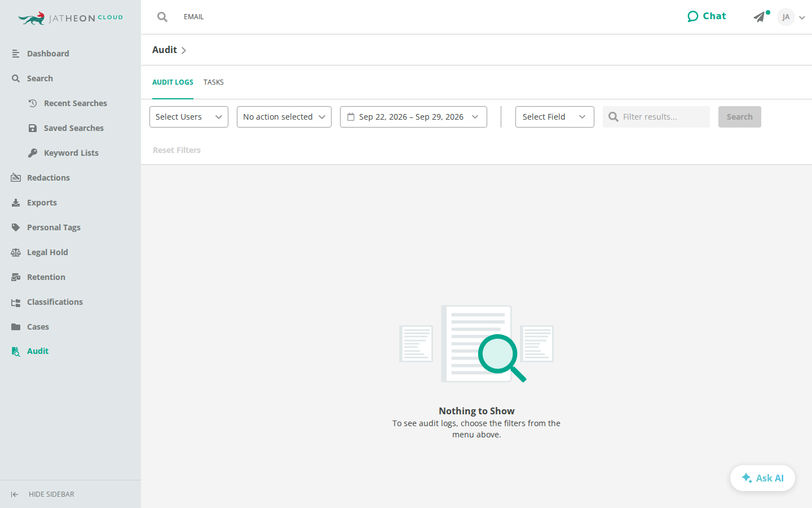Click the Keyword Lists key icon
The width and height of the screenshot is (812, 508).
click(x=33, y=153)
